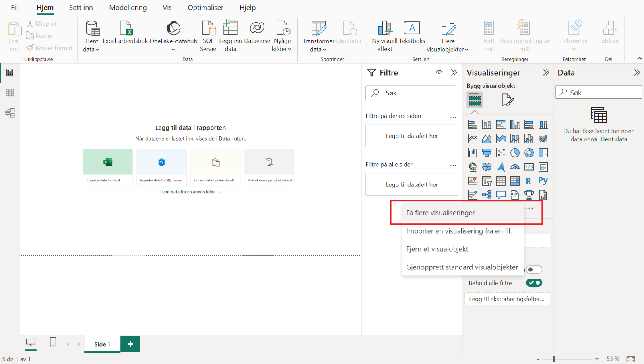Click Dataverse in the ribbon
Image resolution: width=644 pixels, height=364 pixels.
(x=257, y=33)
